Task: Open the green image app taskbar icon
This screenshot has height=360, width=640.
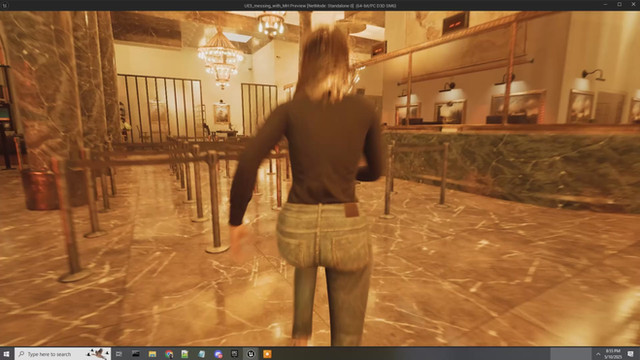Action: click(x=185, y=354)
